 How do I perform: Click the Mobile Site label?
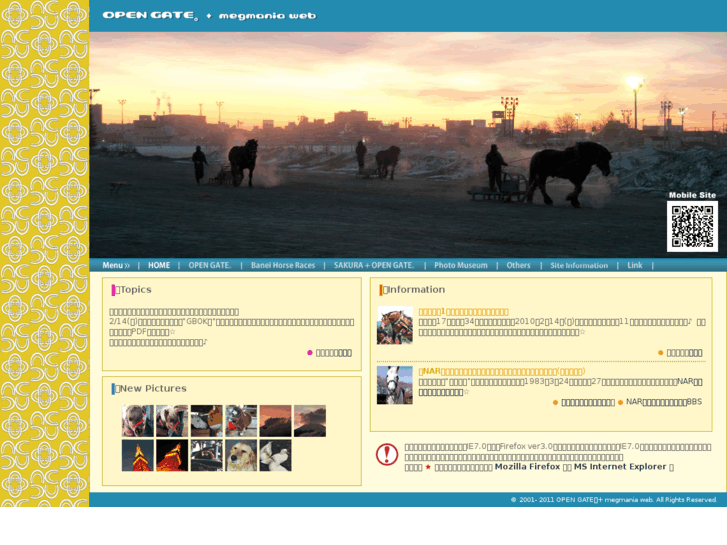coord(692,195)
